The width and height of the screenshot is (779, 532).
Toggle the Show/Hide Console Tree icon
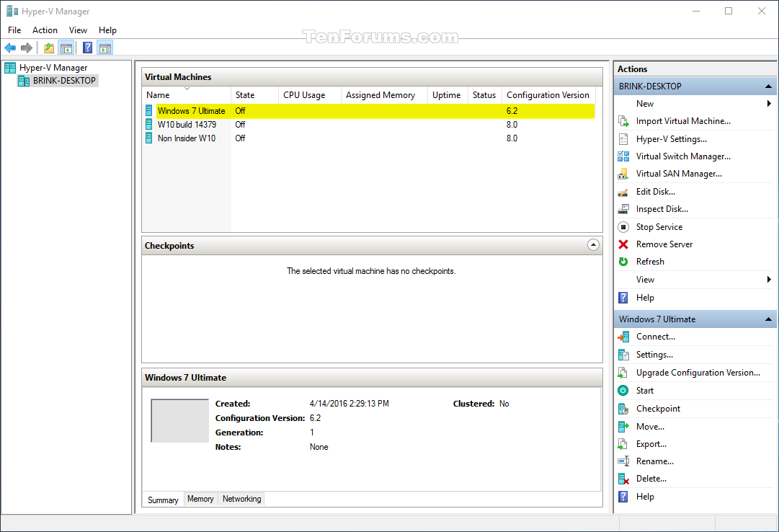tap(66, 48)
